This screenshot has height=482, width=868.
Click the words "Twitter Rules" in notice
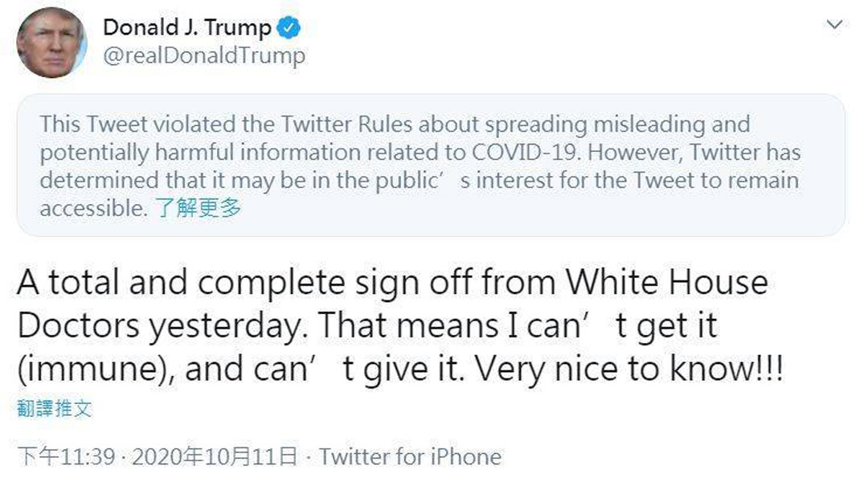point(346,124)
